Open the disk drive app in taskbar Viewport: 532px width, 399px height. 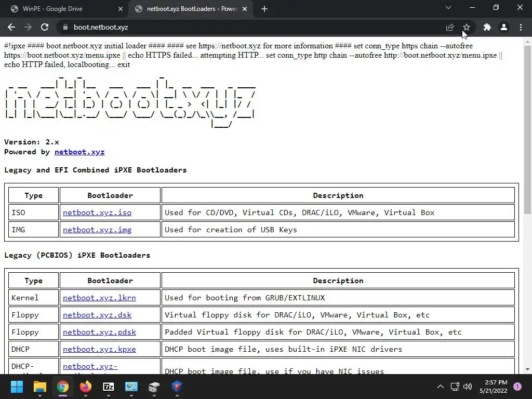[x=154, y=387]
